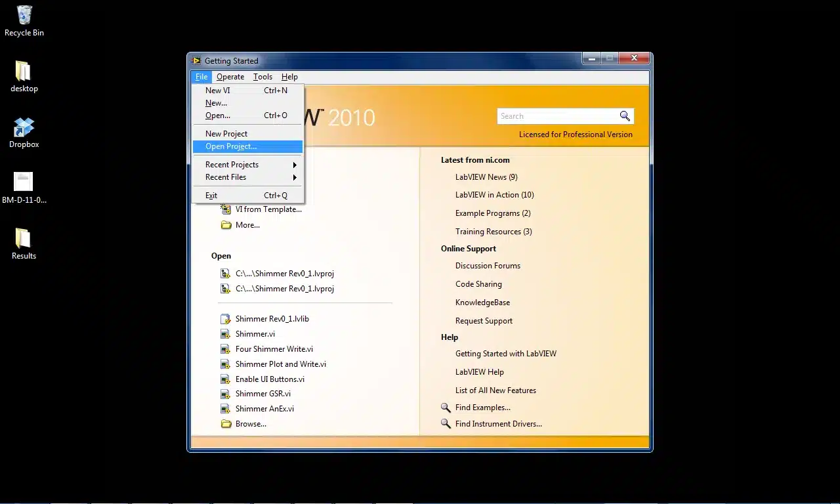Open Shimmer AnEx.vi from recent files
The image size is (840, 504).
pos(264,409)
